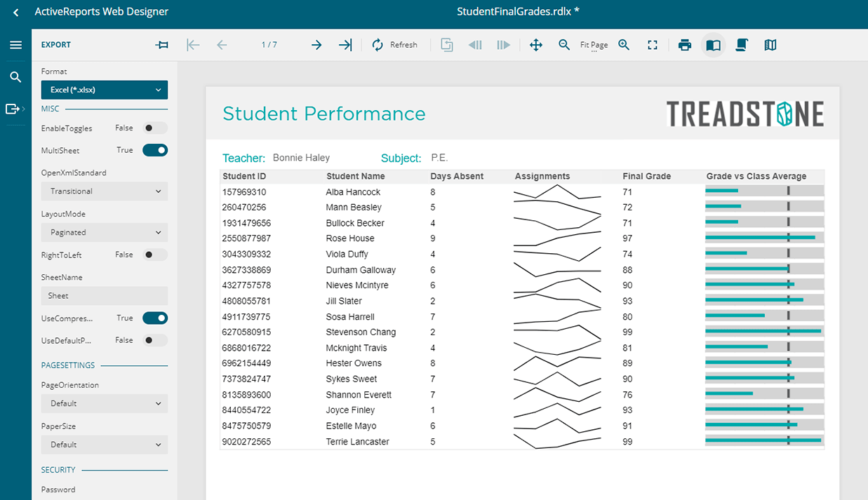
Task: Open the hamburger menu in the sidebar
Action: click(x=15, y=45)
